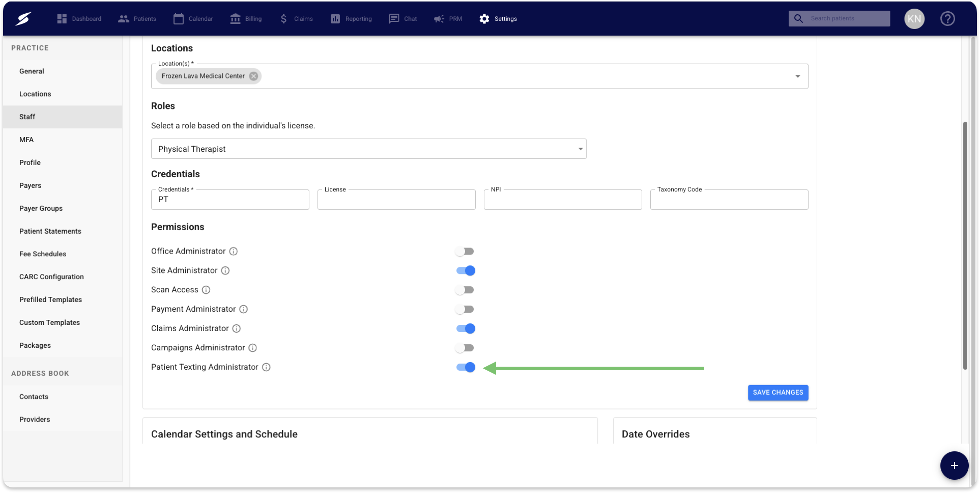Show info for Claims Administrator permission
980x493 pixels.
pyautogui.click(x=237, y=328)
